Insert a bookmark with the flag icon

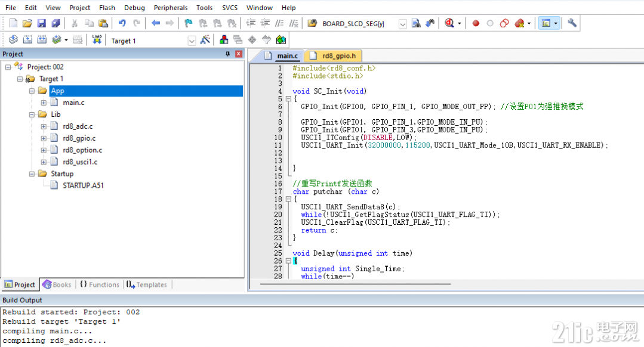pos(188,23)
